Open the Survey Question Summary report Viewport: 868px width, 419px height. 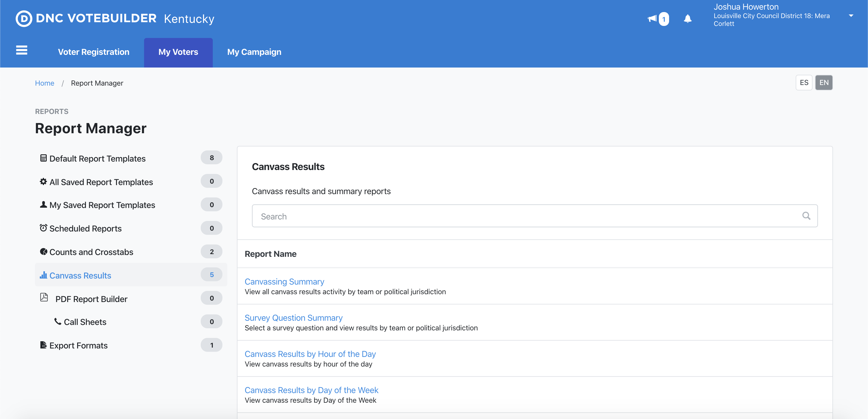coord(293,317)
